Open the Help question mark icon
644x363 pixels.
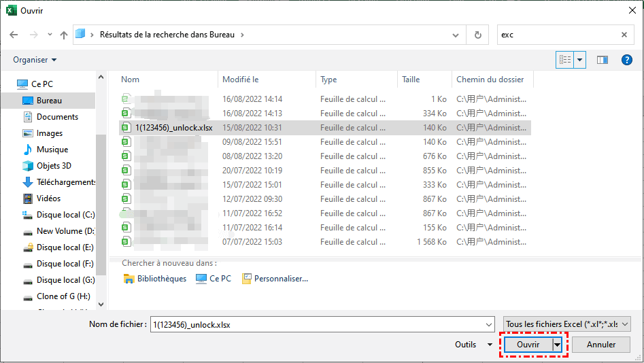coord(627,60)
